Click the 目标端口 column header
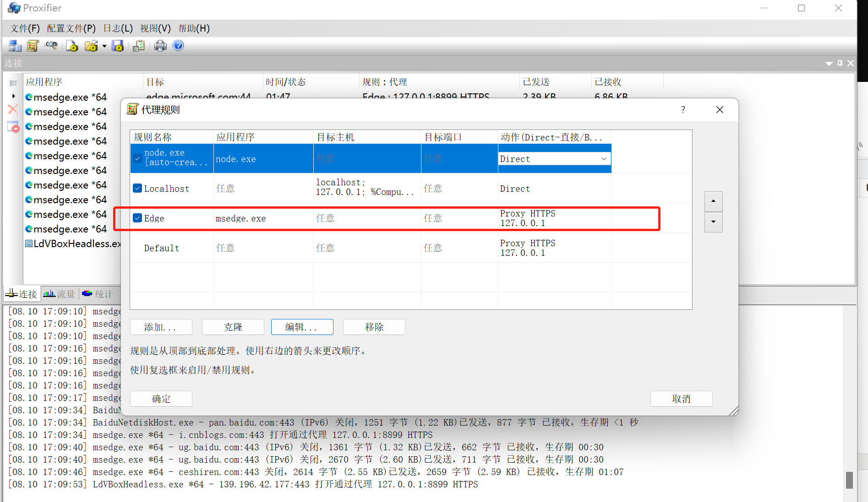Image resolution: width=868 pixels, height=502 pixels. click(x=459, y=137)
